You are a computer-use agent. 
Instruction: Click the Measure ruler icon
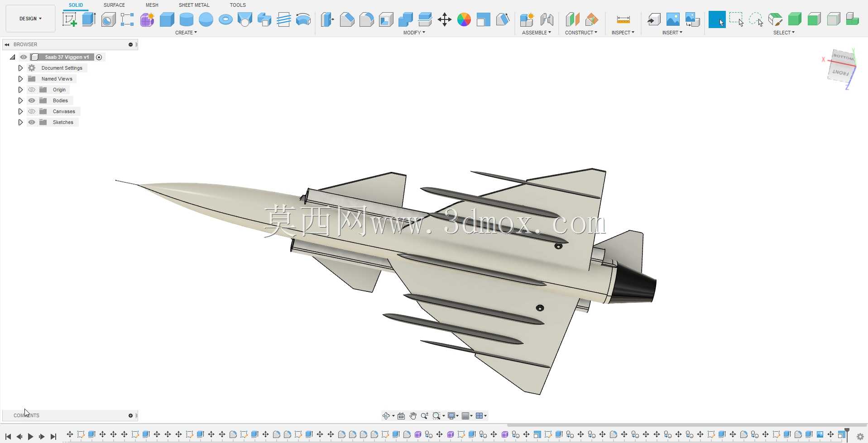623,19
